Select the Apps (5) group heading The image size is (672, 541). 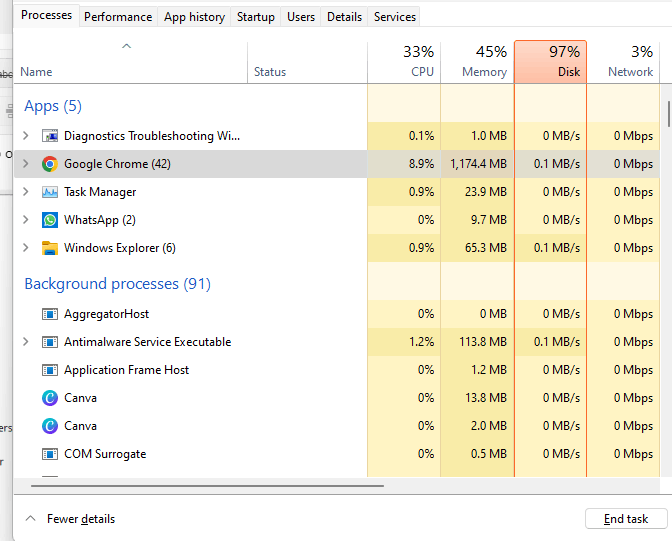point(53,106)
